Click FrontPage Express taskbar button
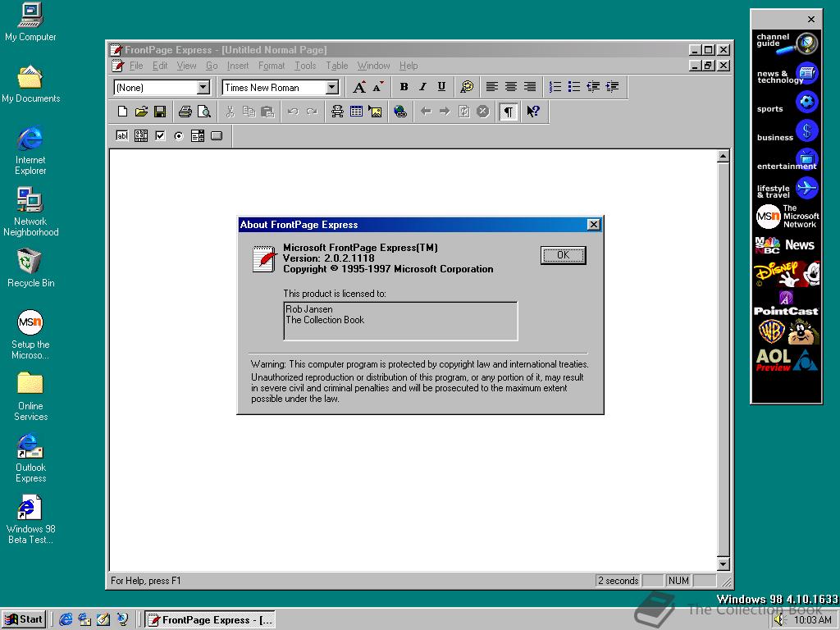 click(211, 620)
